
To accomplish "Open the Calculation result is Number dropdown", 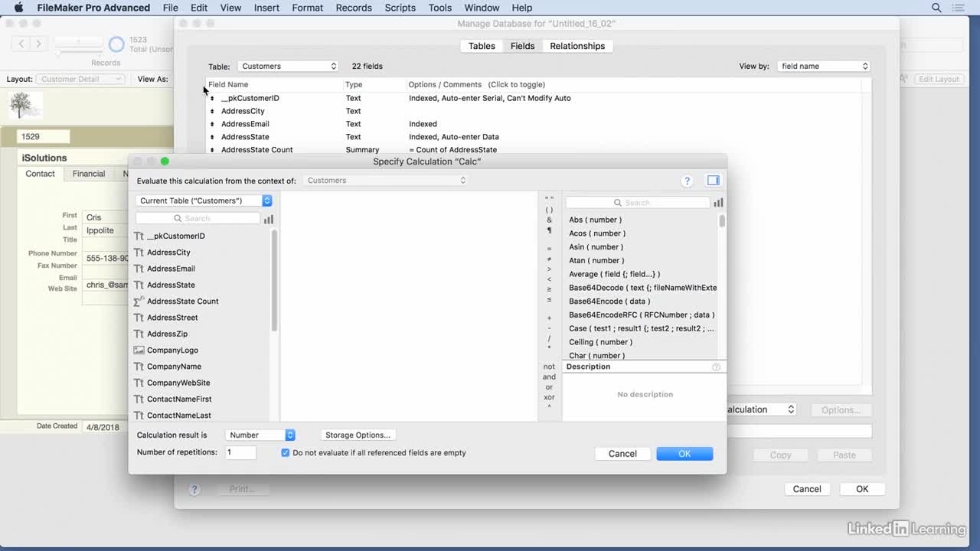I will pos(260,435).
